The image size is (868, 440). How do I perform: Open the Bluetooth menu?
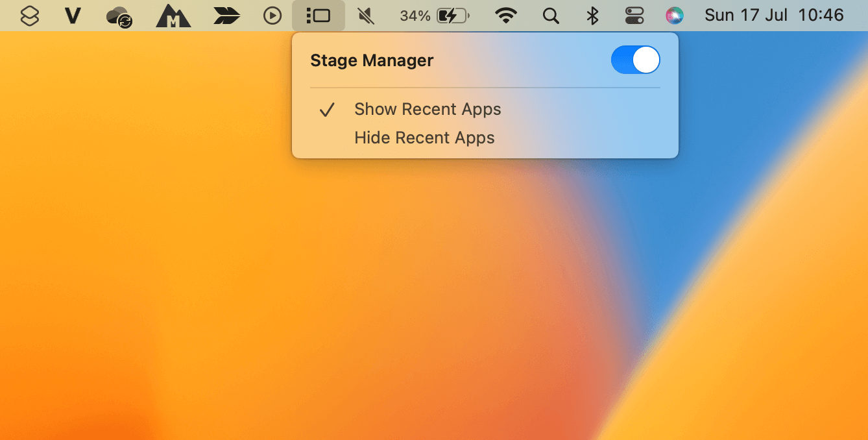(x=592, y=15)
